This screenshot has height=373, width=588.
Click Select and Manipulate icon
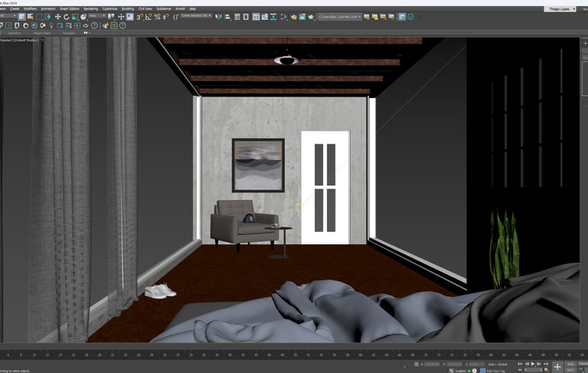121,17
